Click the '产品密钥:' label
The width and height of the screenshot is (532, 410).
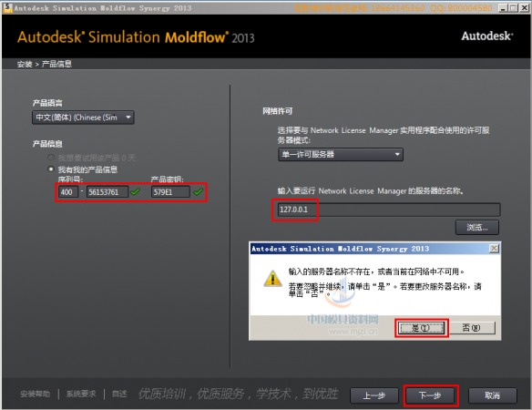tap(168, 179)
